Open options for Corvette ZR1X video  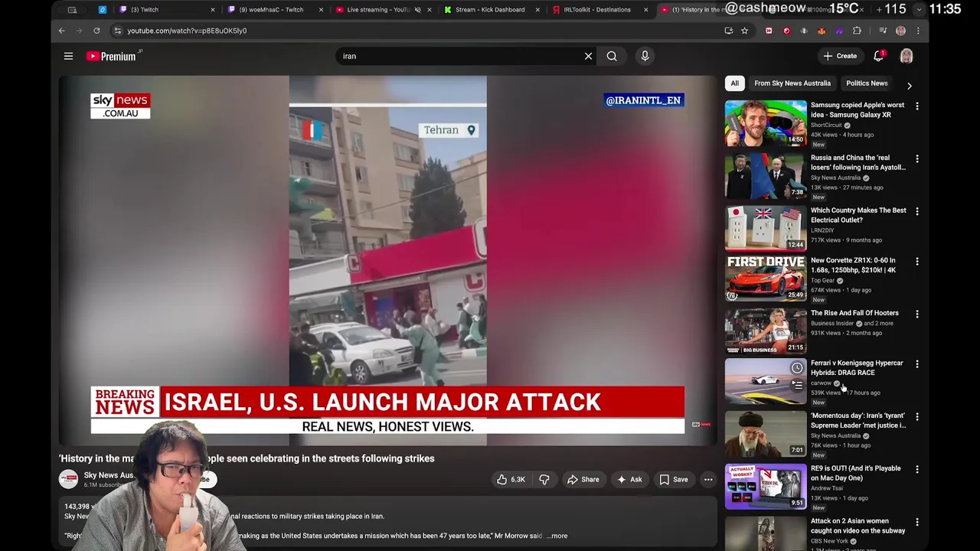click(916, 262)
